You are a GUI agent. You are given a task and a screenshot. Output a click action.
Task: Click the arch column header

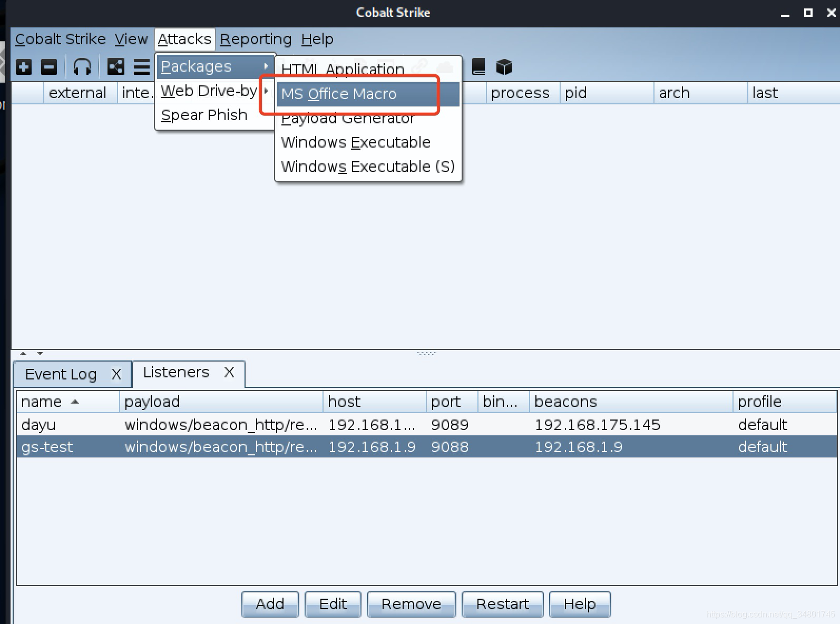click(701, 93)
